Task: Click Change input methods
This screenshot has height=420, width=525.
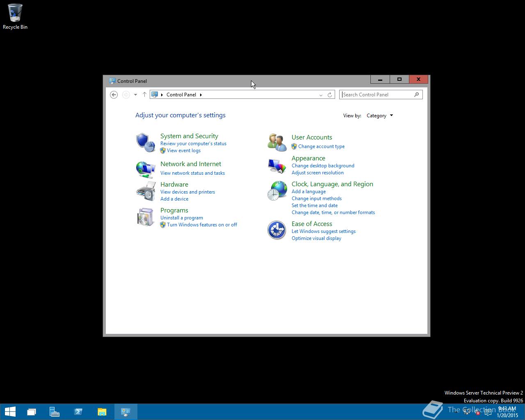Action: (317, 199)
